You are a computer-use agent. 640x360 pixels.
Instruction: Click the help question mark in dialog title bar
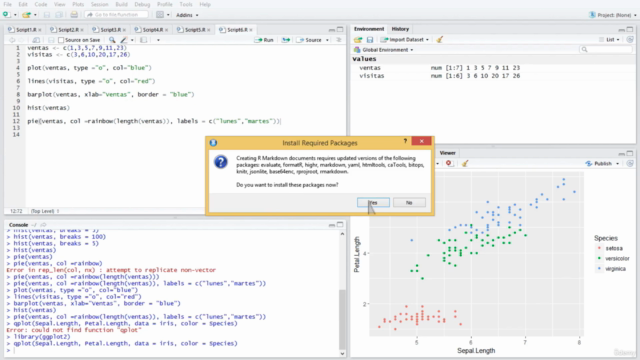(405, 141)
